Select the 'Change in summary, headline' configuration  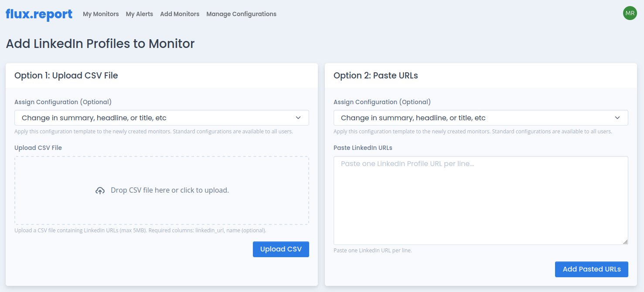pyautogui.click(x=161, y=117)
